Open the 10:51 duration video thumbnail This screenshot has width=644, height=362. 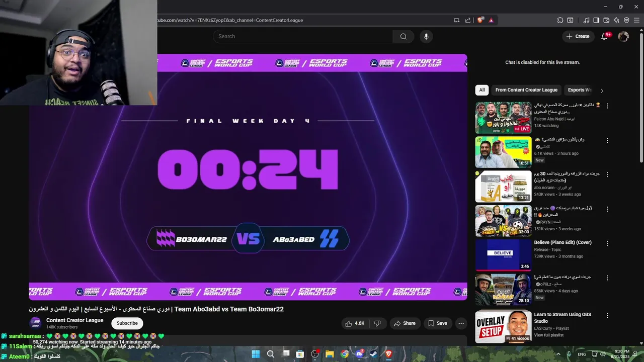click(x=503, y=152)
